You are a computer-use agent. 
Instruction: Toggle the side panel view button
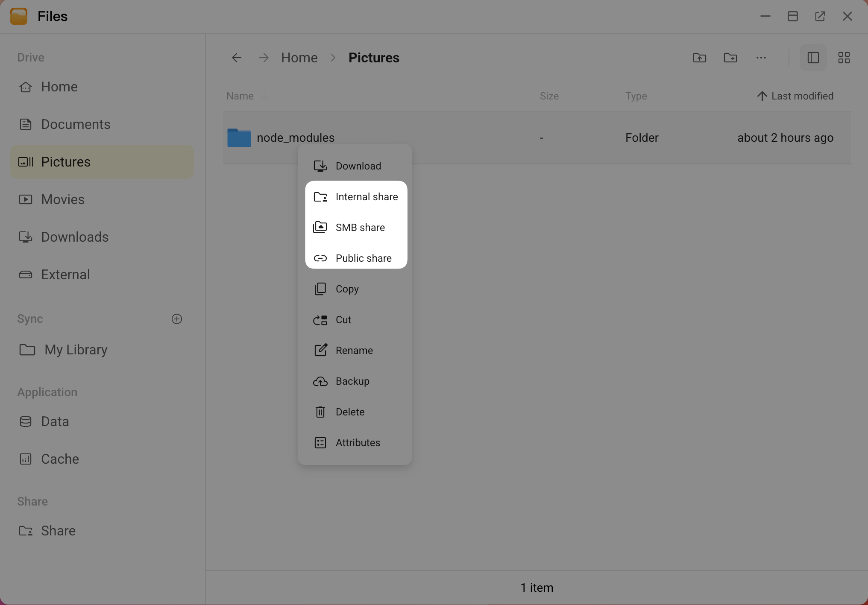[813, 57]
